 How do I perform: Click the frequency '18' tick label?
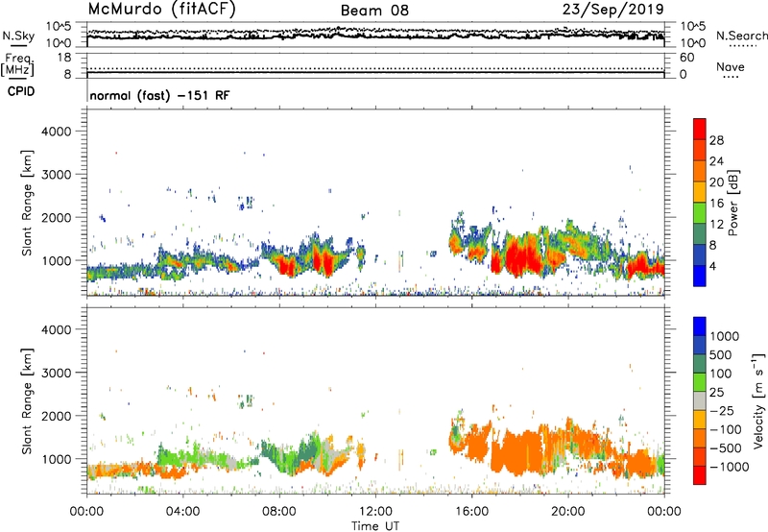click(x=64, y=58)
